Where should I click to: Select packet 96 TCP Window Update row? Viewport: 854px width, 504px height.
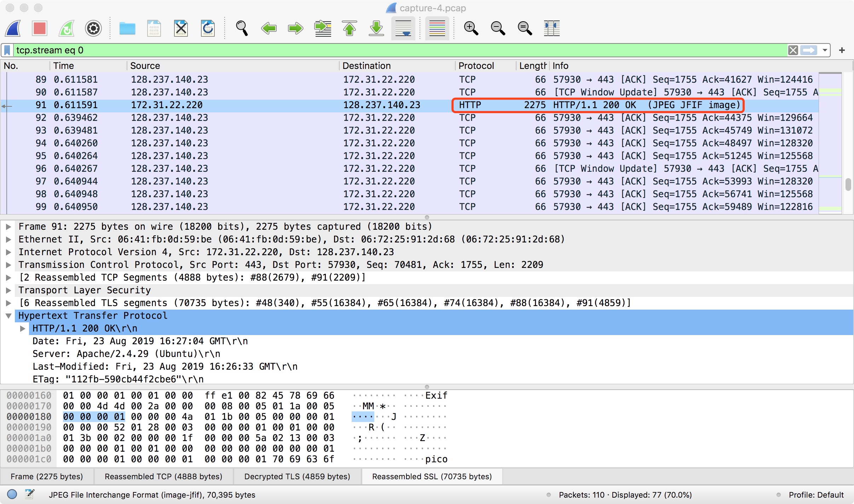tap(410, 169)
